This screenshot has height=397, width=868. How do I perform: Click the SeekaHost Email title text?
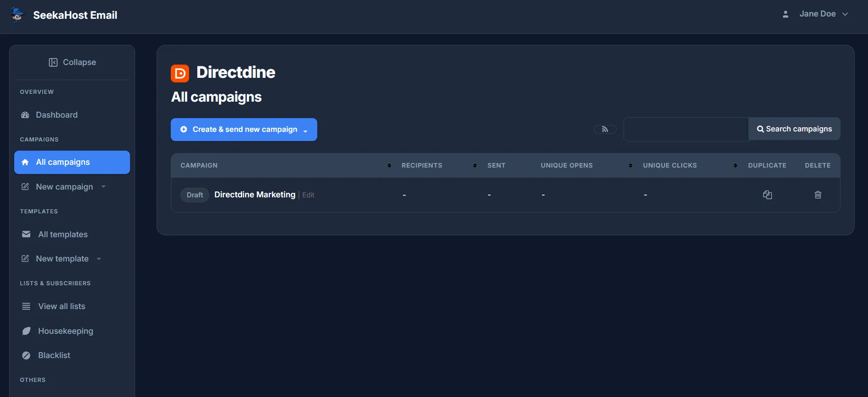point(76,15)
